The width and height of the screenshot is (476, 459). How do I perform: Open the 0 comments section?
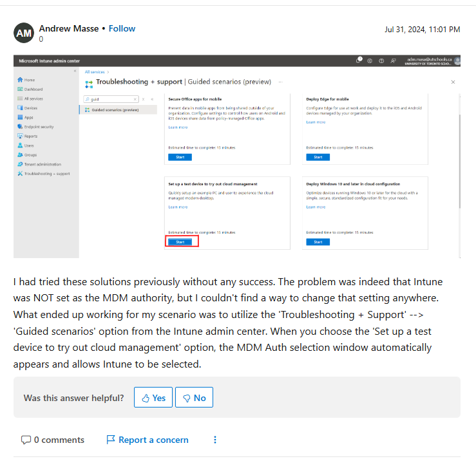53,440
